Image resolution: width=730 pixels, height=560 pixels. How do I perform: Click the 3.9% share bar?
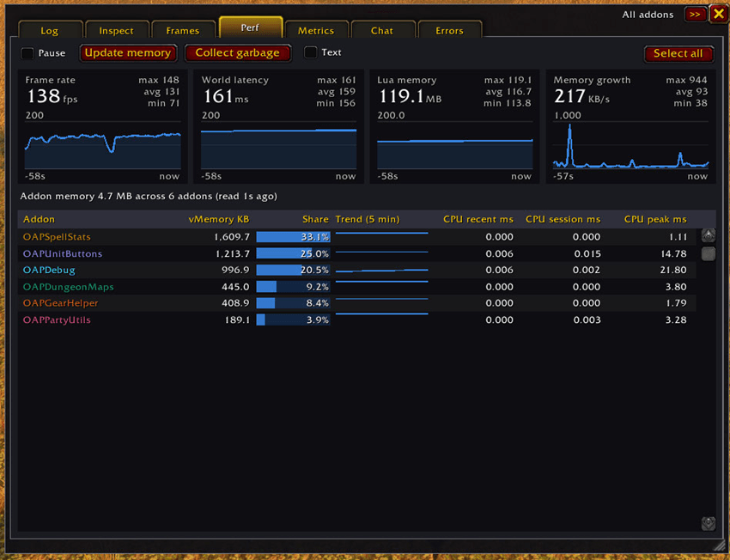pos(294,320)
